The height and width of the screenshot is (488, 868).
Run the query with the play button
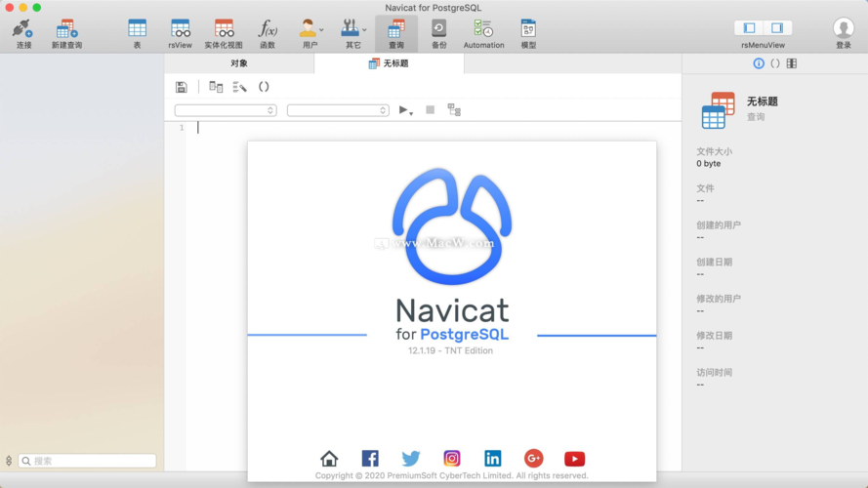[403, 110]
